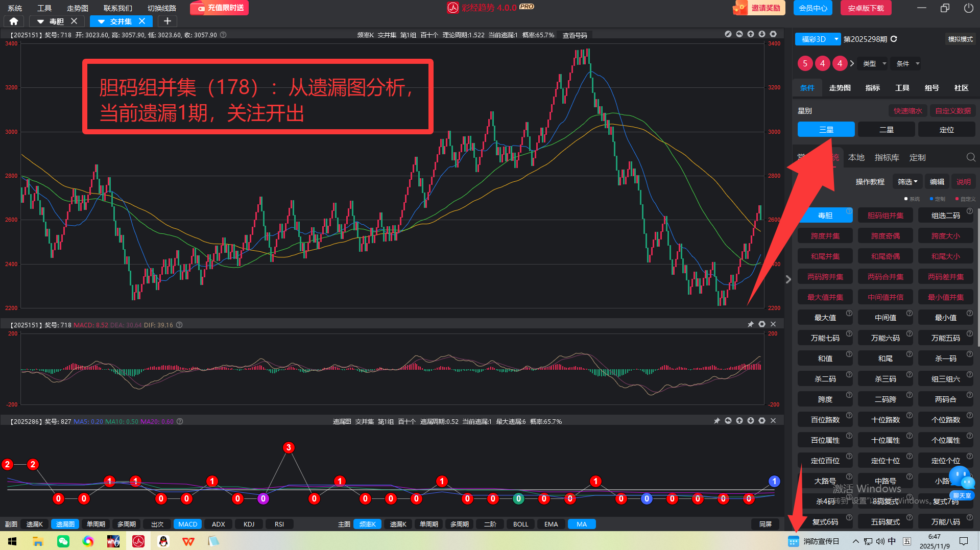The image size is (980, 550).
Task: Click the help question mark beside 毒胆
Action: 849,211
